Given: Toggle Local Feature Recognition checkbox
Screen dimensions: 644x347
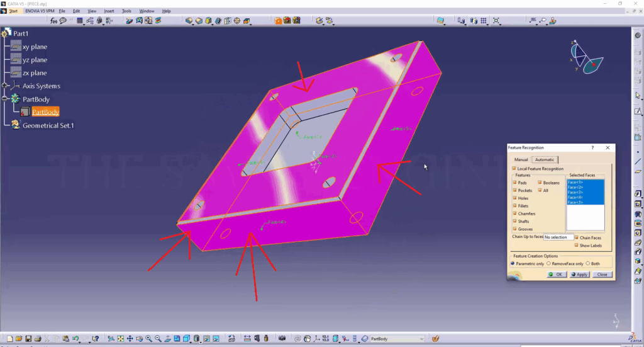Looking at the screenshot, I should [513, 169].
